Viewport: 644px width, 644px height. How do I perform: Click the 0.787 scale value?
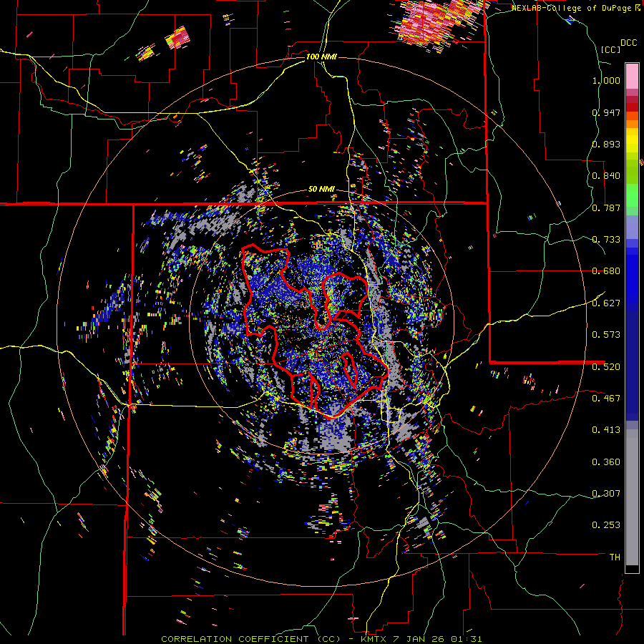606,208
